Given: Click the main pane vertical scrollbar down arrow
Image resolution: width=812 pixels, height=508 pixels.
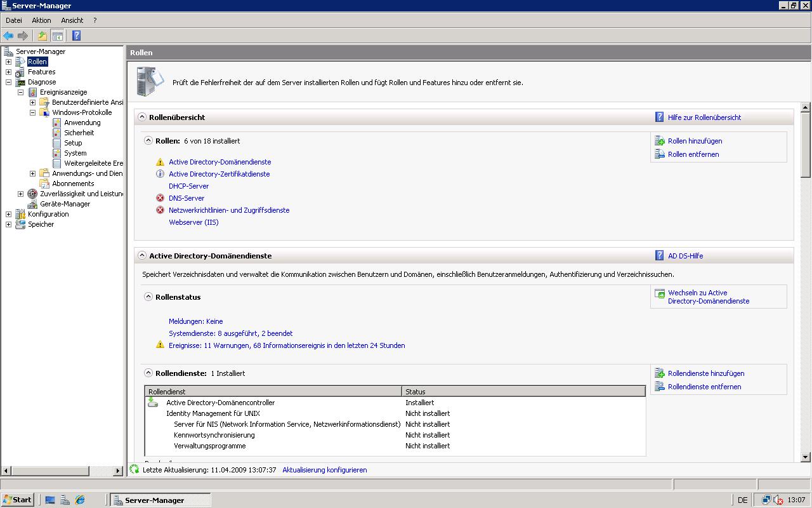Looking at the screenshot, I should coord(806,457).
